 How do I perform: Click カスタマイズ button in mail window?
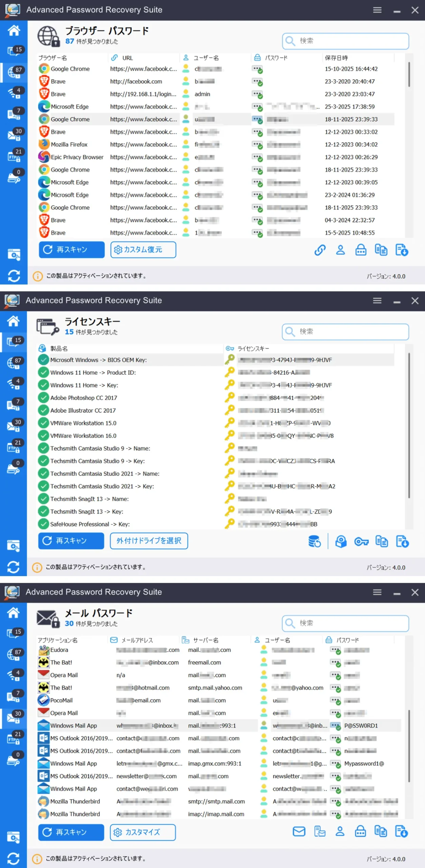point(143,832)
